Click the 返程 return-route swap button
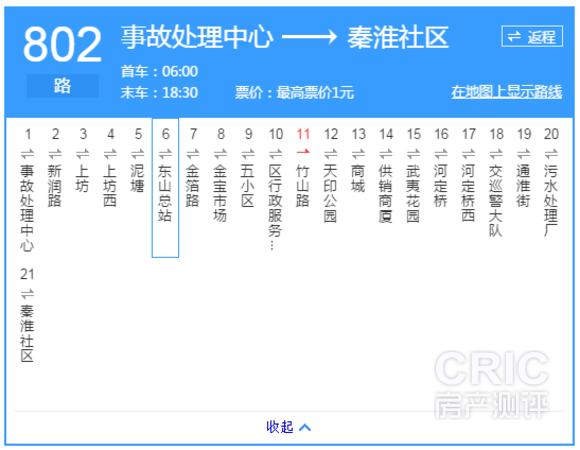Screen dimensions: 580x450 pyautogui.click(x=532, y=36)
